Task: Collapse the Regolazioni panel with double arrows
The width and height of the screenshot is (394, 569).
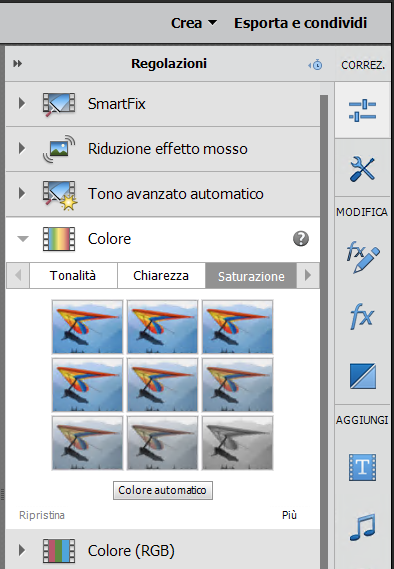Action: coord(17,64)
